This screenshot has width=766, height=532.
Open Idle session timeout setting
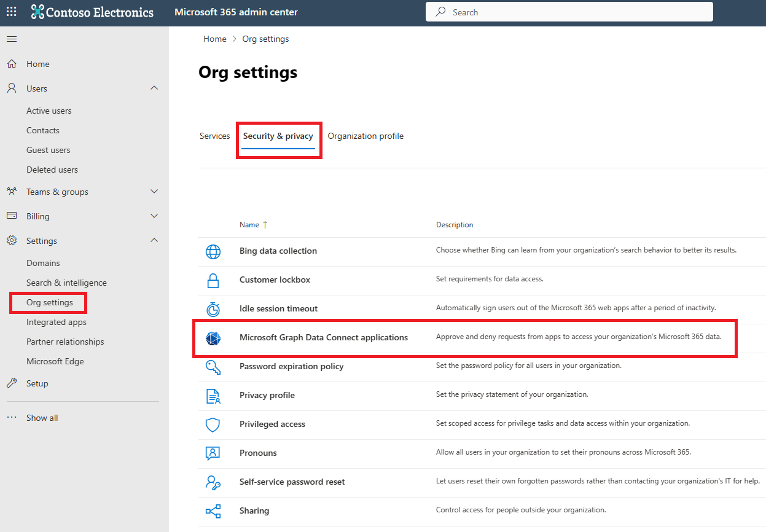279,308
